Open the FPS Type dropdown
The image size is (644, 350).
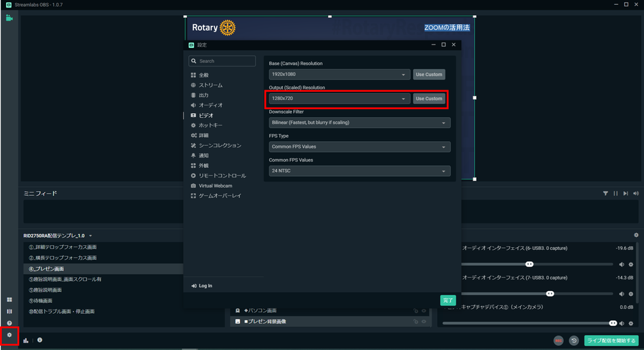[360, 147]
